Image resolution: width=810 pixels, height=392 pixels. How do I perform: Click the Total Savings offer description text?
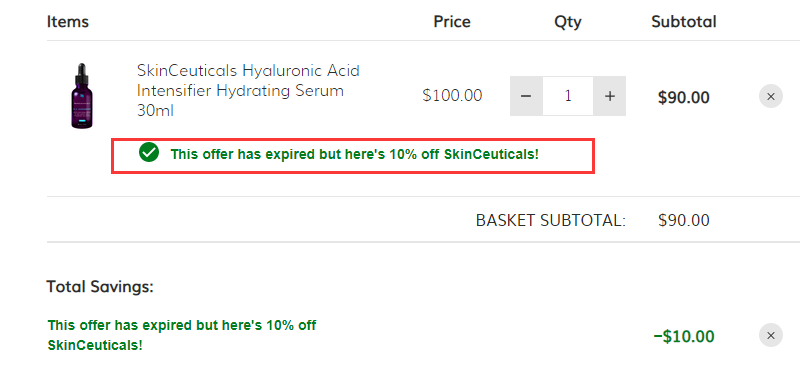pos(182,335)
